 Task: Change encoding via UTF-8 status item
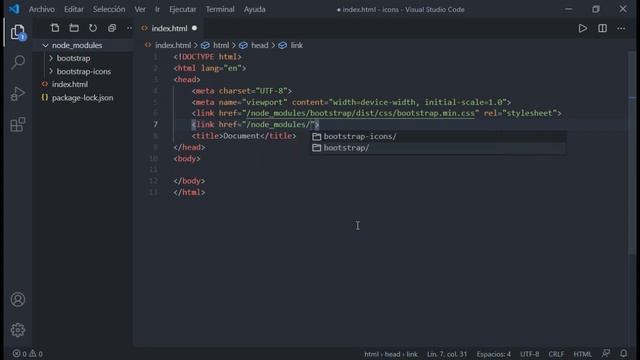[529, 354]
